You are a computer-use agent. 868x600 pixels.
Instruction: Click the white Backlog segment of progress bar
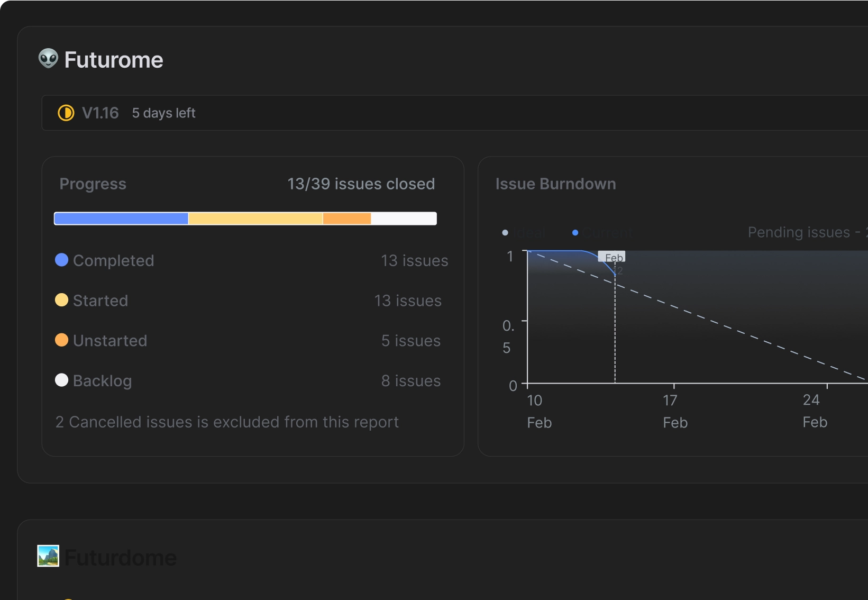point(404,219)
